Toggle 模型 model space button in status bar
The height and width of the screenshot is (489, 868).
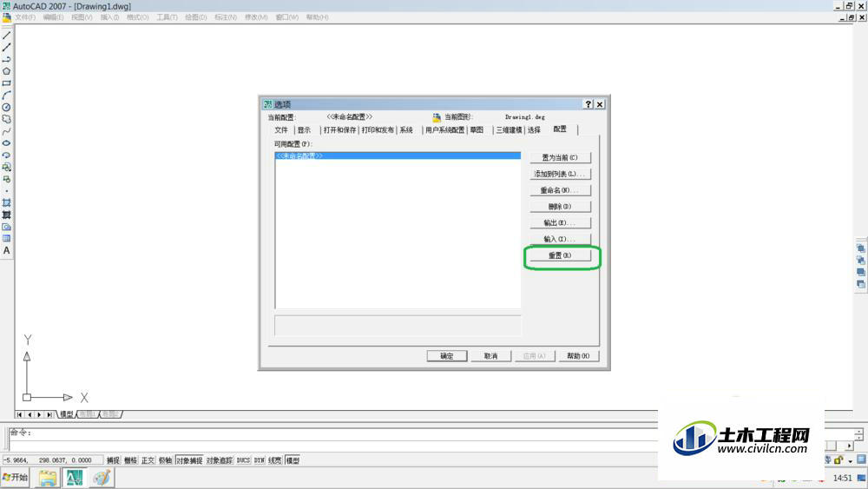coord(293,460)
